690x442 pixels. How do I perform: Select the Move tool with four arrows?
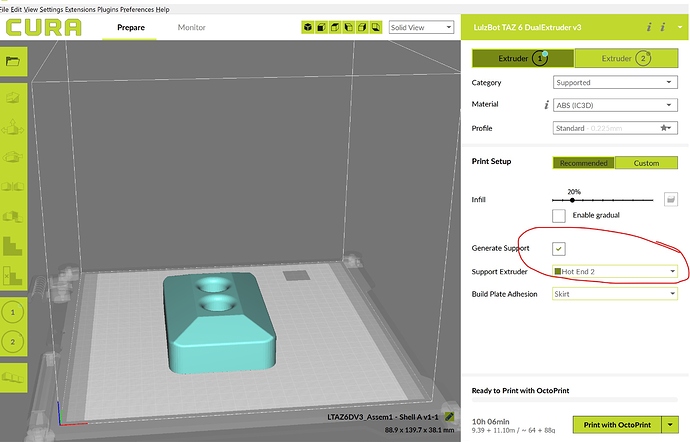(13, 128)
